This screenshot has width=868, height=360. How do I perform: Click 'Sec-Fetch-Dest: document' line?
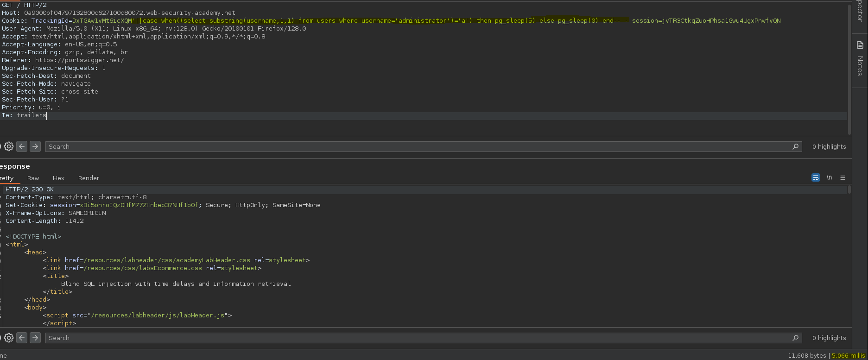click(46, 76)
